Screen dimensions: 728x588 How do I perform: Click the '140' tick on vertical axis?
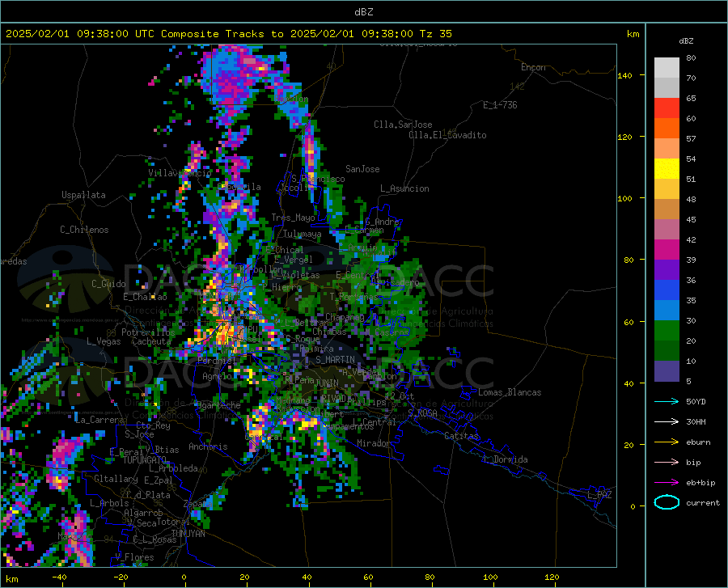pos(624,75)
